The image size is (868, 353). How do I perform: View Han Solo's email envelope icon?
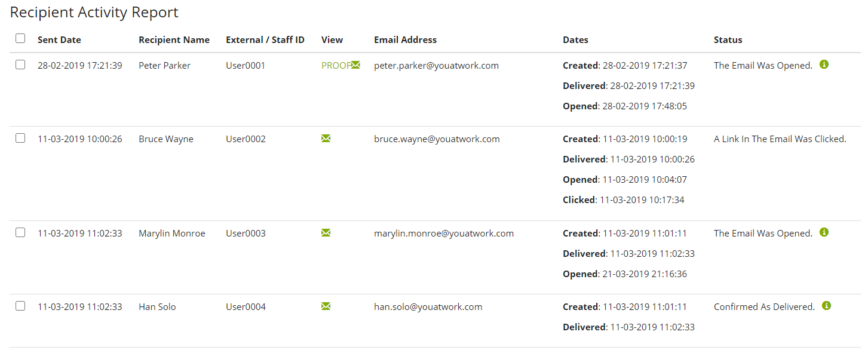pos(326,306)
